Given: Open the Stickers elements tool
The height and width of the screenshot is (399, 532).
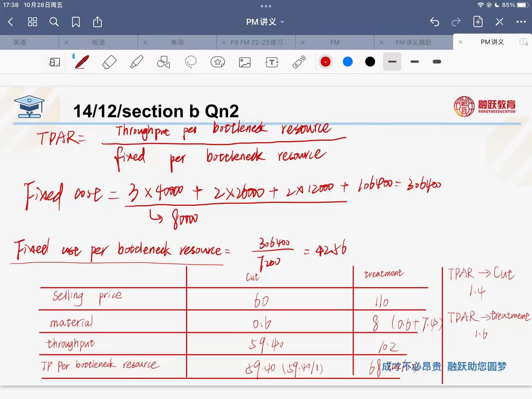Looking at the screenshot, I should pyautogui.click(x=218, y=62).
